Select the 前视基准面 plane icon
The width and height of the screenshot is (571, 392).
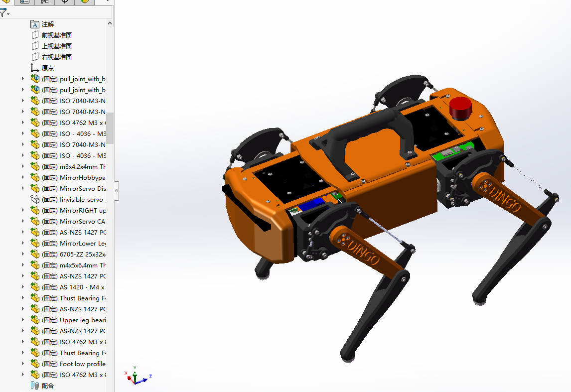click(35, 35)
